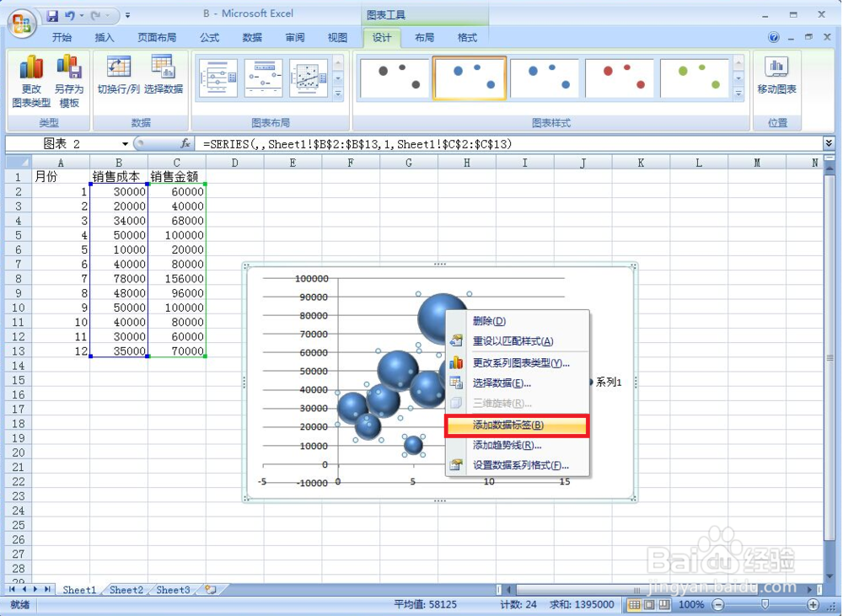Open the Insert (插入) tab
This screenshot has width=843, height=616.
[x=105, y=37]
